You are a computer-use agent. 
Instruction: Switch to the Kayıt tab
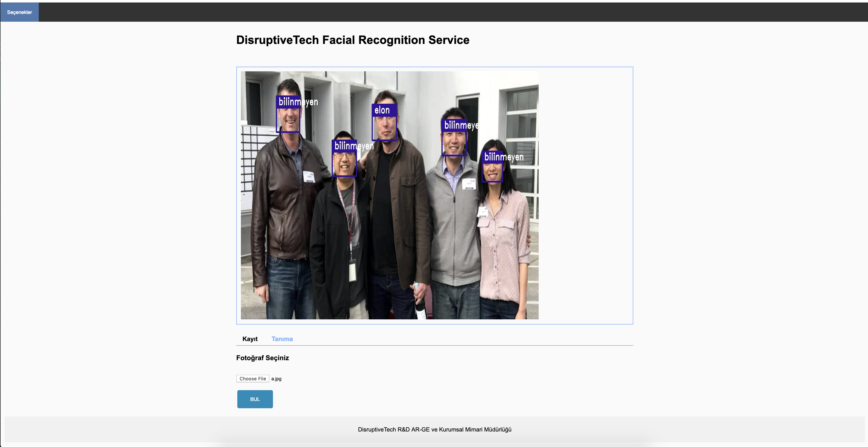click(250, 339)
